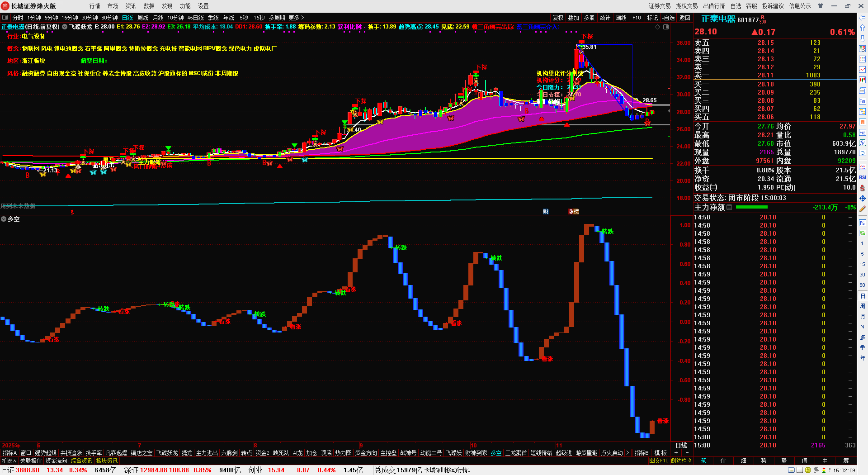Image resolution: width=868 pixels, height=475 pixels.
Task: Click the traffic-light arrows icon in the status bar
Action: click(824, 470)
